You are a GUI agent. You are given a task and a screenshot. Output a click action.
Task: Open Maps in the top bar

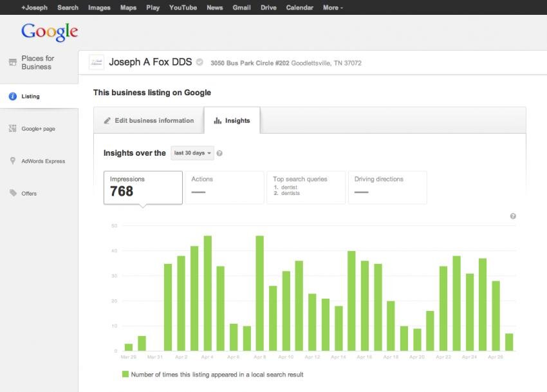coord(128,7)
